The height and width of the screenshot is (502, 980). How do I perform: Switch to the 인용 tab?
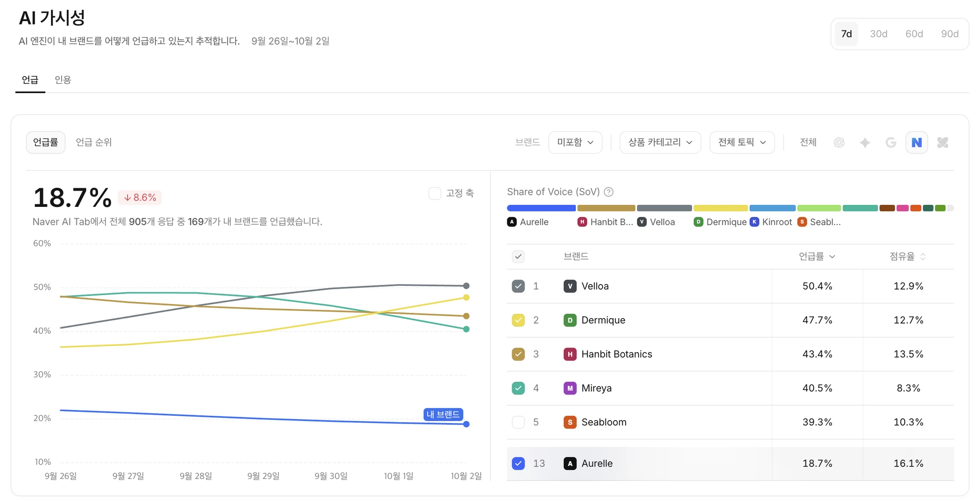(x=63, y=79)
